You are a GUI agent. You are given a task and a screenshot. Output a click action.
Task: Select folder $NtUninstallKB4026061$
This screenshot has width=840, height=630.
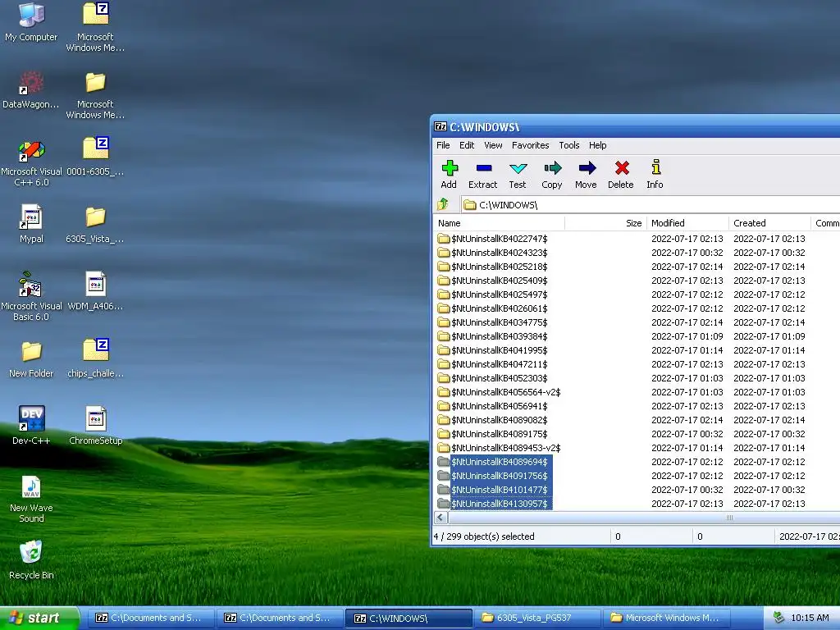pyautogui.click(x=492, y=308)
